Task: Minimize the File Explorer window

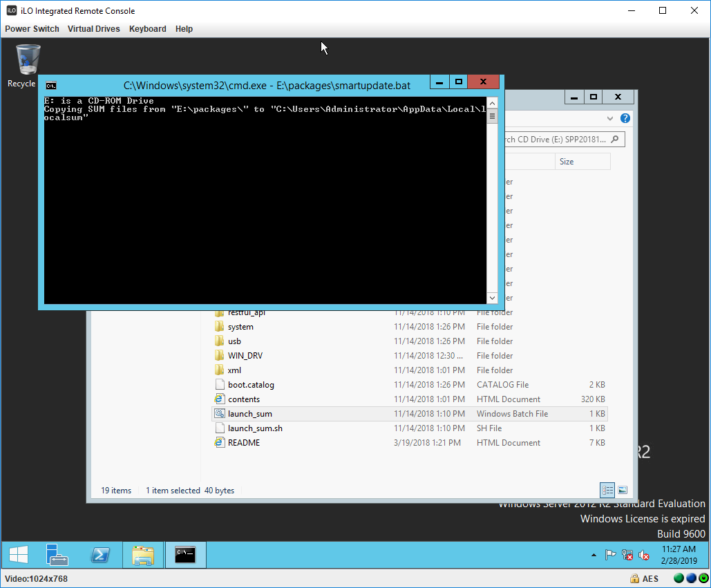Action: [x=574, y=97]
